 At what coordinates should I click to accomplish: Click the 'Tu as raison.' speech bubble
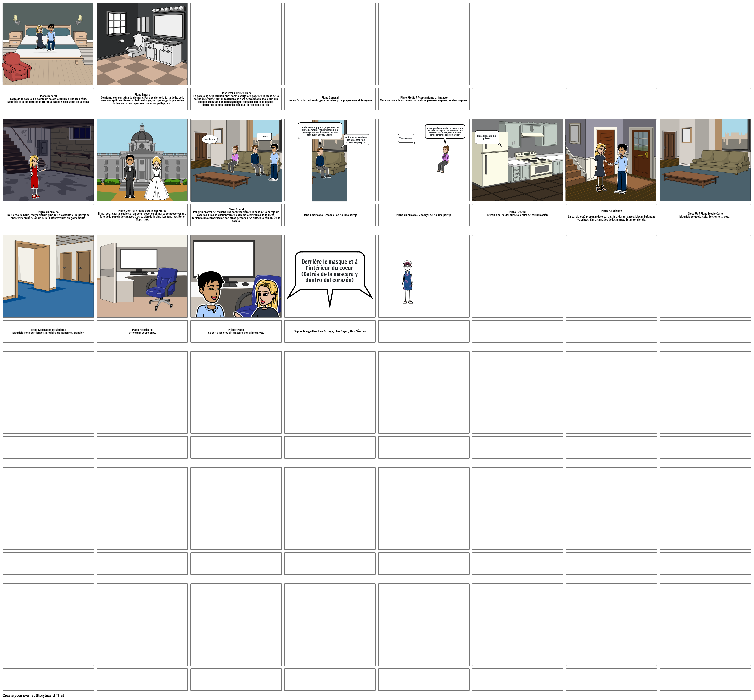click(406, 139)
